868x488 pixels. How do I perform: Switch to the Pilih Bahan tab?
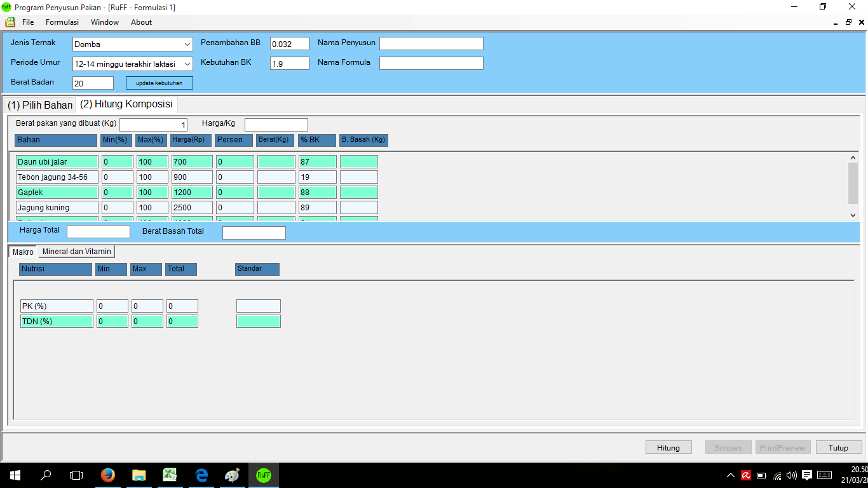point(40,105)
